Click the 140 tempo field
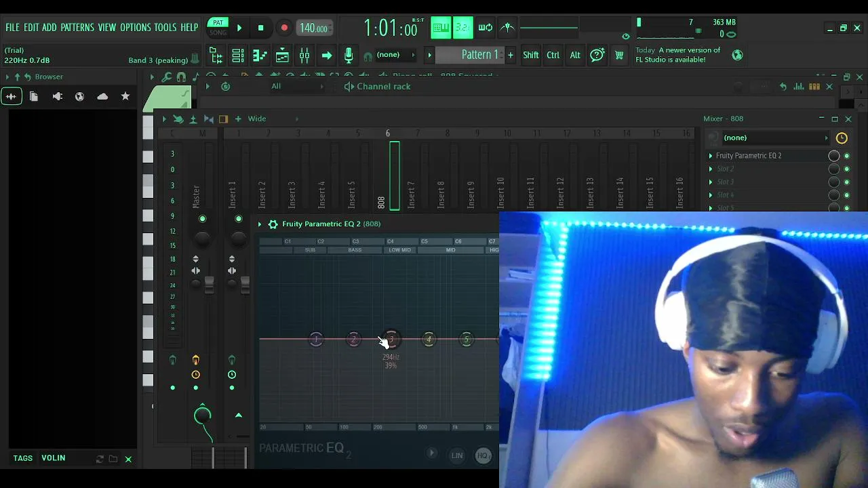 (314, 28)
